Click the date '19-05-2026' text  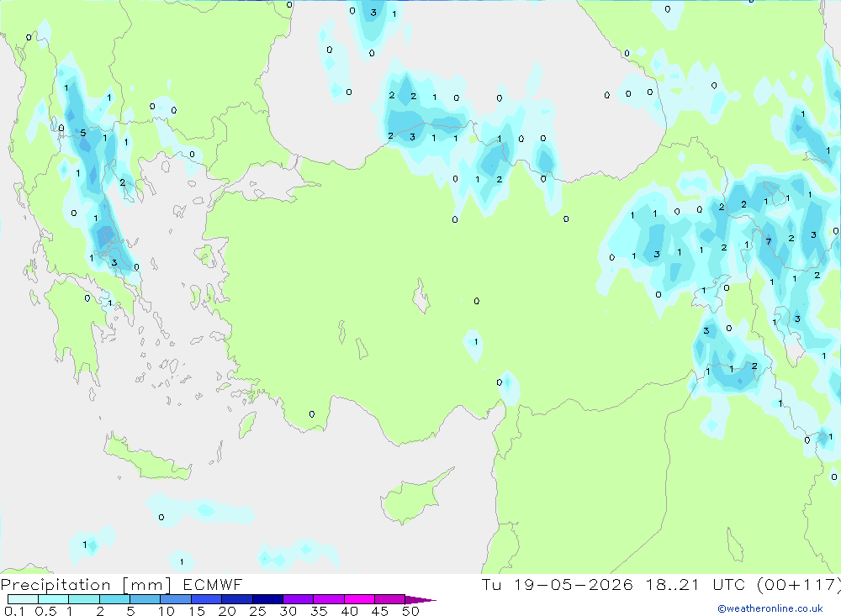(573, 584)
